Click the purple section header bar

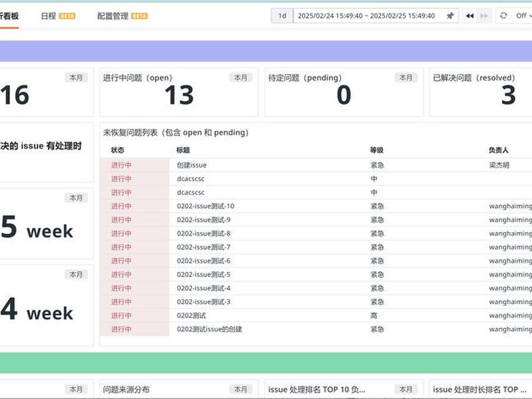click(266, 51)
